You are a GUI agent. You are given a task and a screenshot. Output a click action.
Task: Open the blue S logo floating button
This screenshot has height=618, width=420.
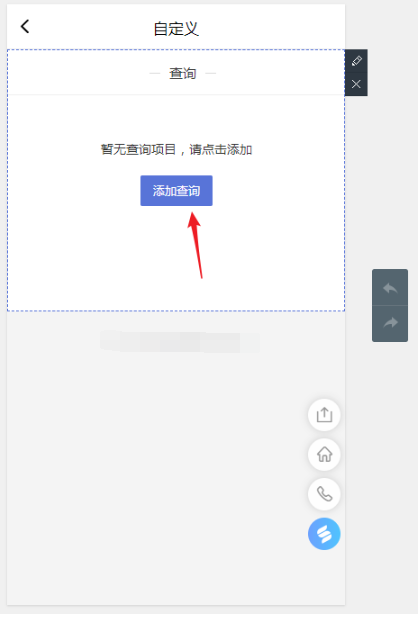[324, 534]
